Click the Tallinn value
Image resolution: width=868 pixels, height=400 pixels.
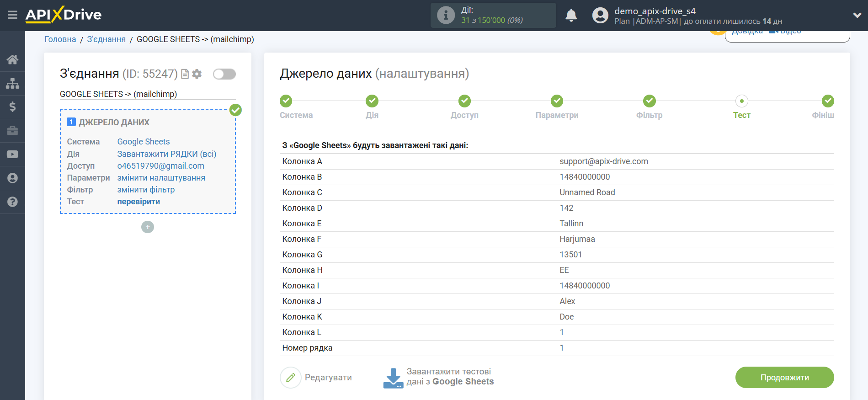[571, 224]
